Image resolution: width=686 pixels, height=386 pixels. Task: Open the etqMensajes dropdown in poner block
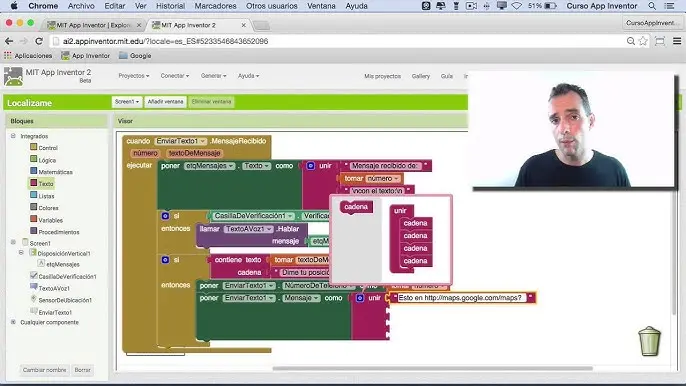coord(210,166)
